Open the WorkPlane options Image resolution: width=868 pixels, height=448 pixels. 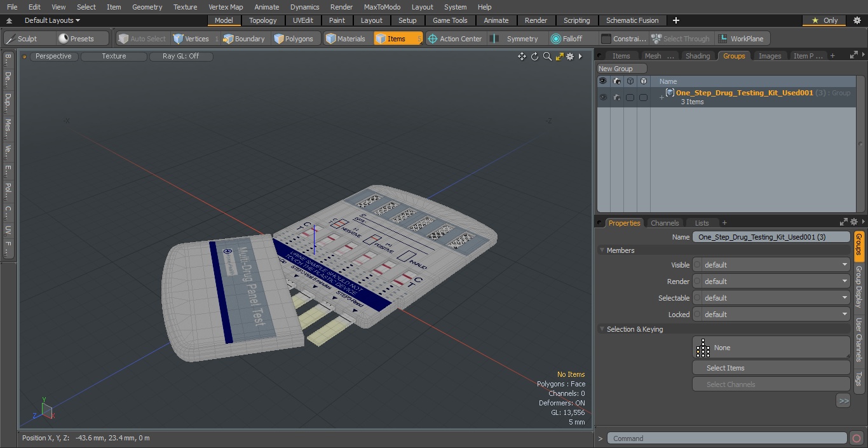(x=742, y=39)
